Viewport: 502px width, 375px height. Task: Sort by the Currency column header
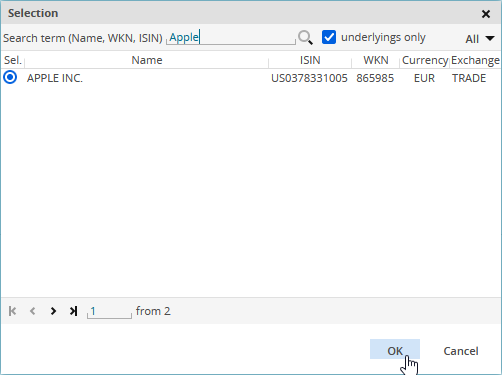(425, 60)
